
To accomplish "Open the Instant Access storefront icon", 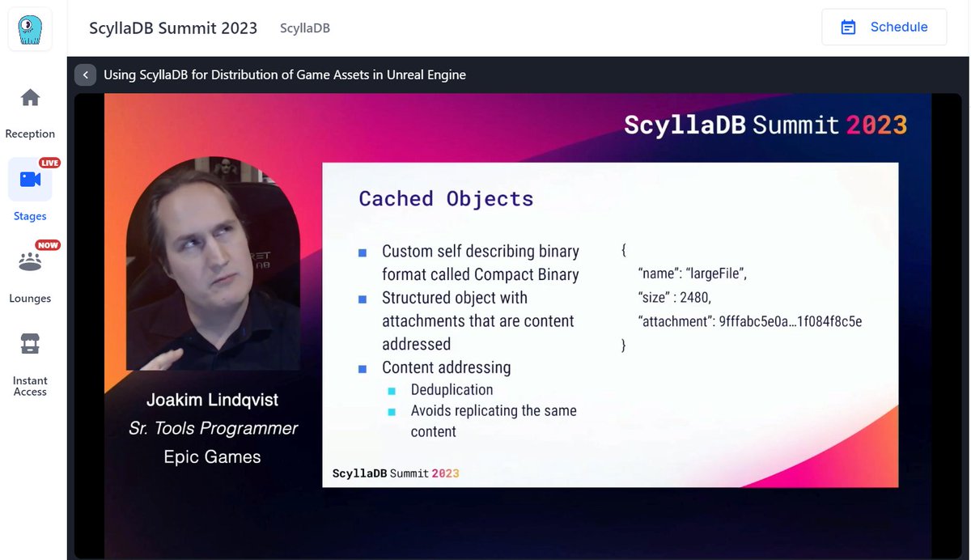I will [x=30, y=344].
